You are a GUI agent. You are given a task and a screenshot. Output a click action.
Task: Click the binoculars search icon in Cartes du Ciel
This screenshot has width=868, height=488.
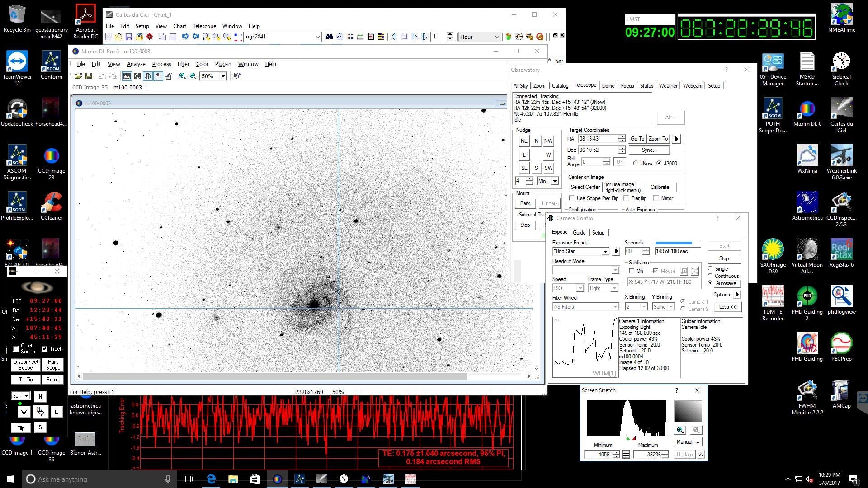click(329, 37)
